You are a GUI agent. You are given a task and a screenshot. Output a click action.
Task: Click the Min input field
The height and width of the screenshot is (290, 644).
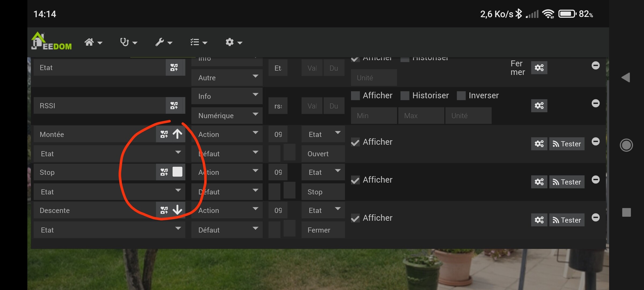click(x=374, y=115)
